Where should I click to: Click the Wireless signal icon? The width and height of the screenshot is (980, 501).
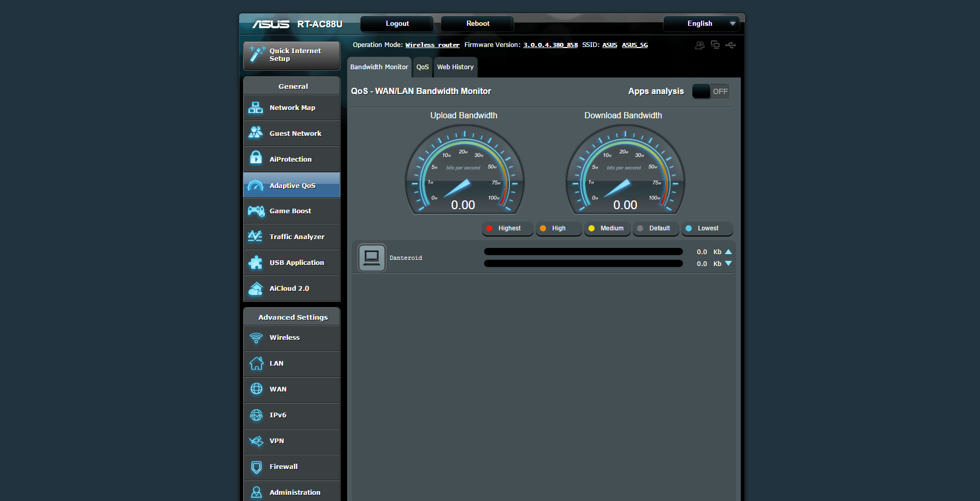point(256,338)
